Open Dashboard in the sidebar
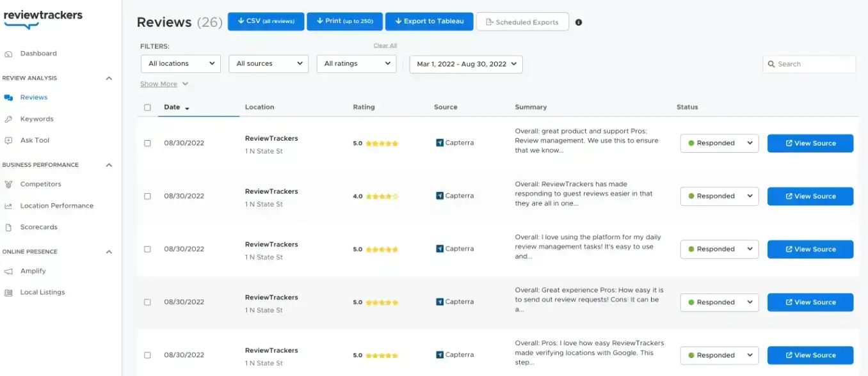This screenshot has width=868, height=376. point(38,54)
